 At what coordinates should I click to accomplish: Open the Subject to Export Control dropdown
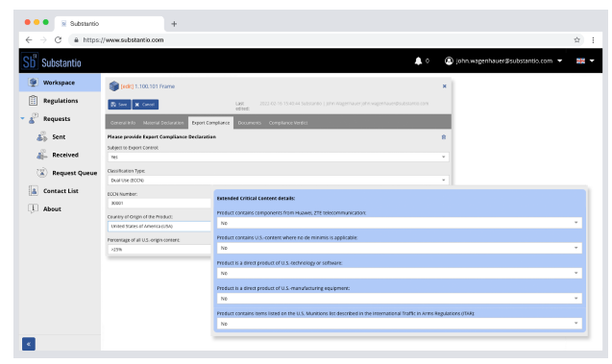click(x=279, y=157)
